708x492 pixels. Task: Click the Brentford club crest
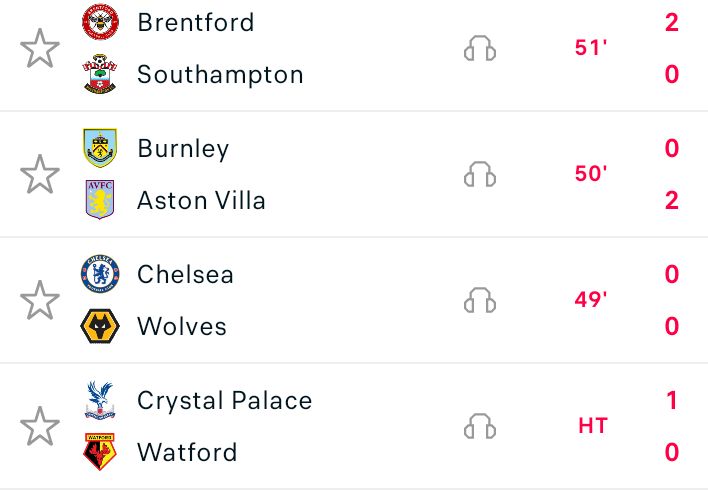(x=100, y=22)
